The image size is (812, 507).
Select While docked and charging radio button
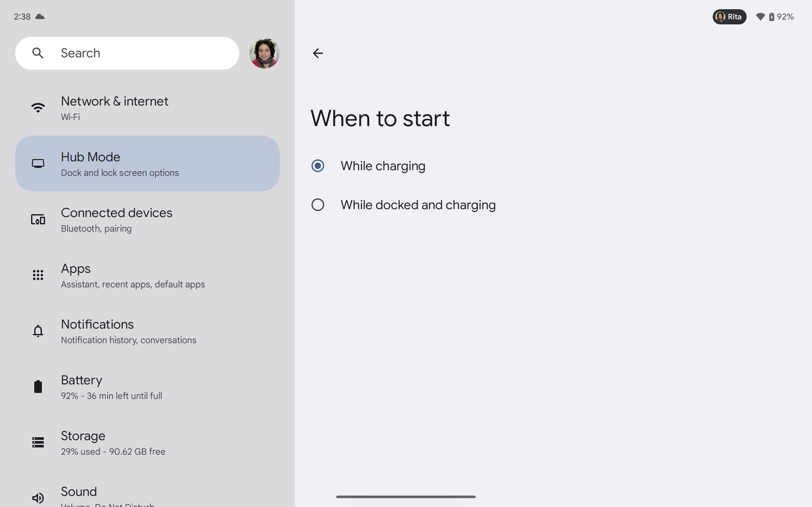point(318,205)
